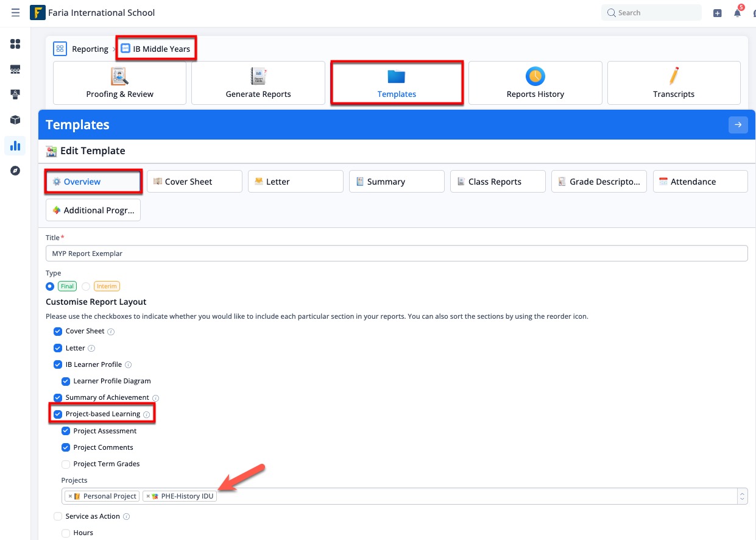
Task: Remove Personal Project tag from Projects
Action: pos(70,496)
